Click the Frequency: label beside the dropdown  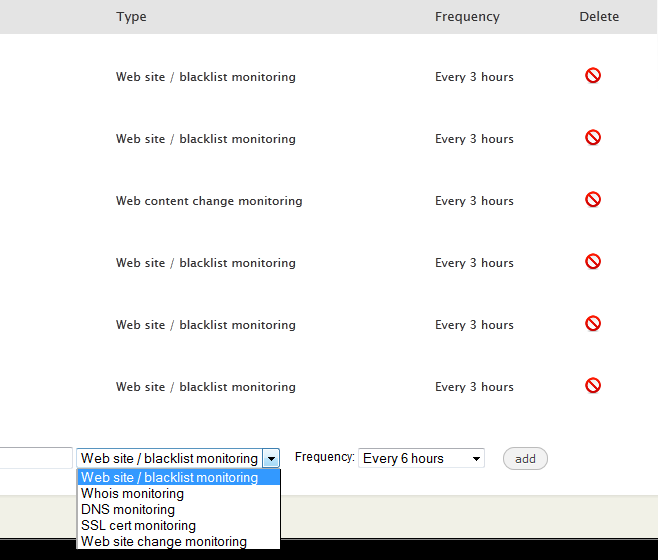(x=324, y=457)
